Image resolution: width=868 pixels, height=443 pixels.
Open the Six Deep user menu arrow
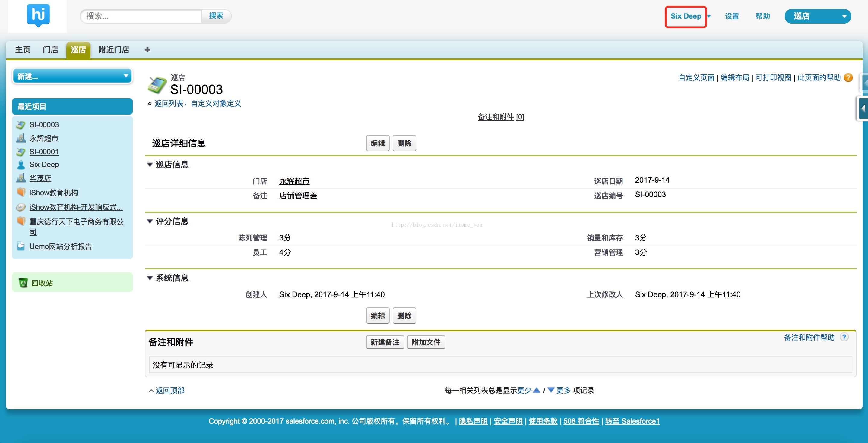point(709,16)
